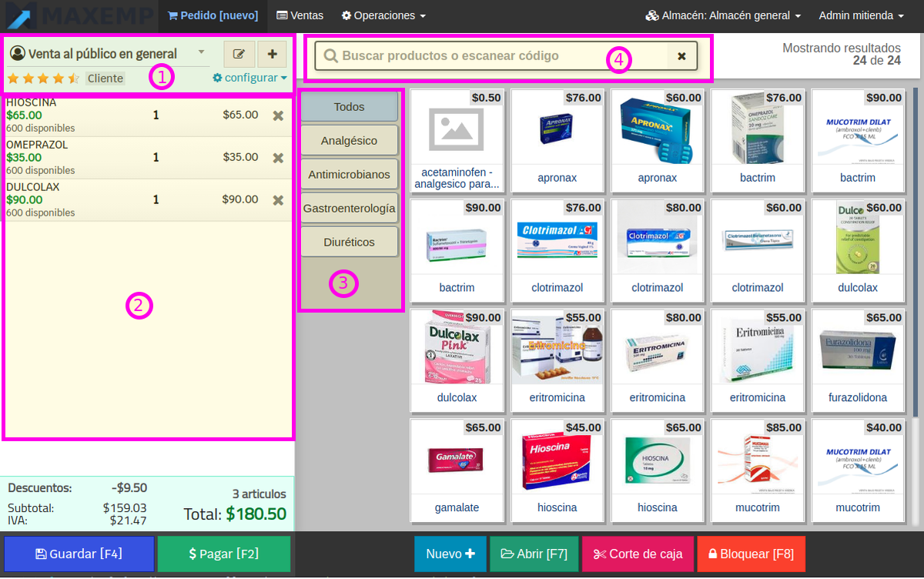Choose the bactrim card priced $76.00
This screenshot has width=924, height=579.
point(758,141)
